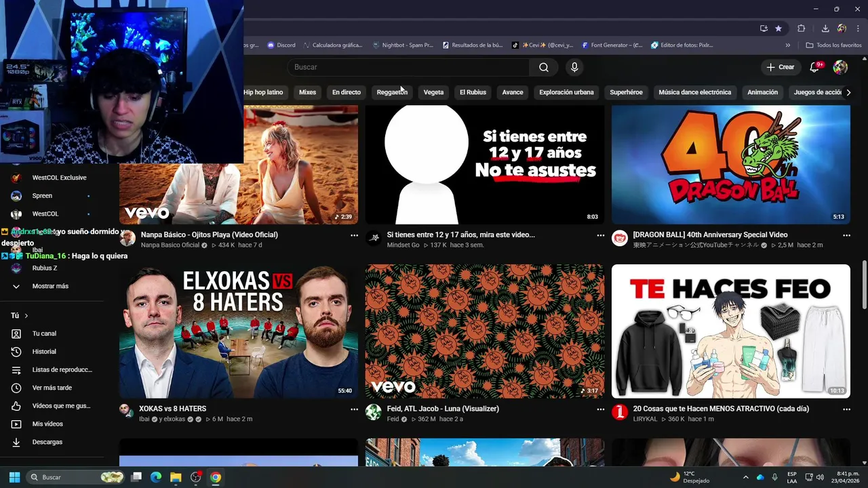Screen dimensions: 868x488
Task: Open the Nightbot bookmark
Action: click(x=403, y=45)
